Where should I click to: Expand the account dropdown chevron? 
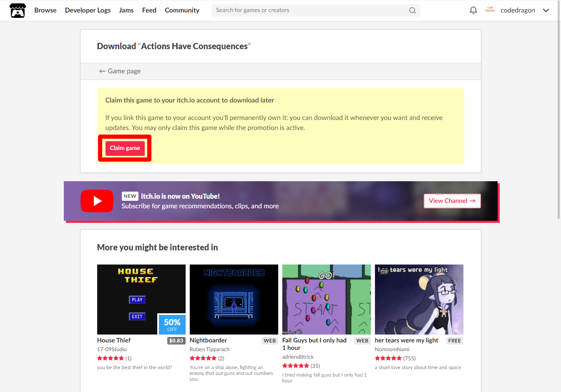coord(546,10)
